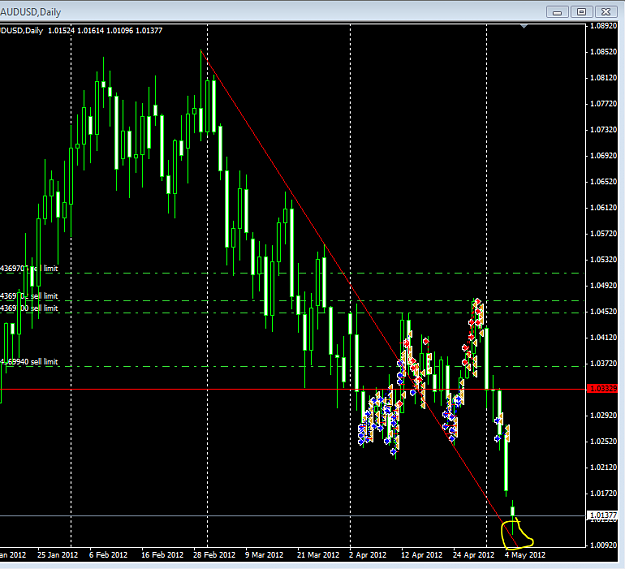Click the 9 Mar 2012 date label
Screen dimensions: 625x569
[x=264, y=555]
